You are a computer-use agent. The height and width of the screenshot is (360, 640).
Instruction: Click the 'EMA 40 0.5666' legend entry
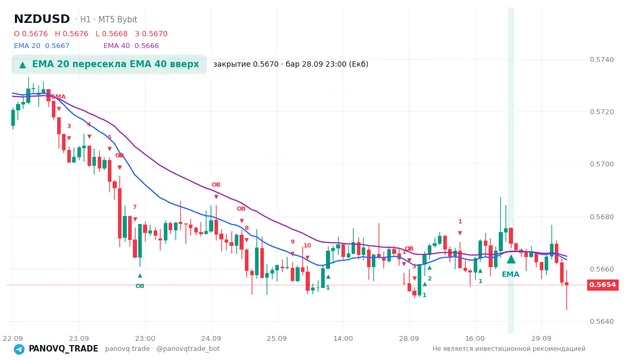pos(131,46)
